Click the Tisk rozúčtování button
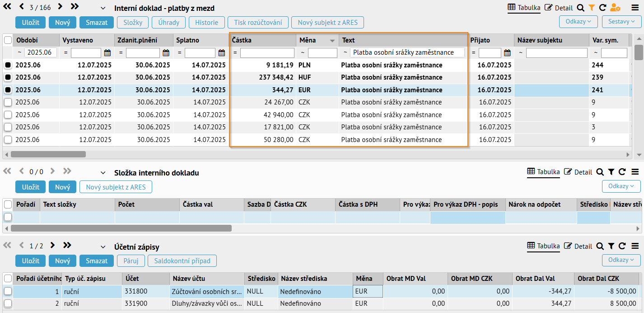The image size is (644, 313). tap(258, 22)
